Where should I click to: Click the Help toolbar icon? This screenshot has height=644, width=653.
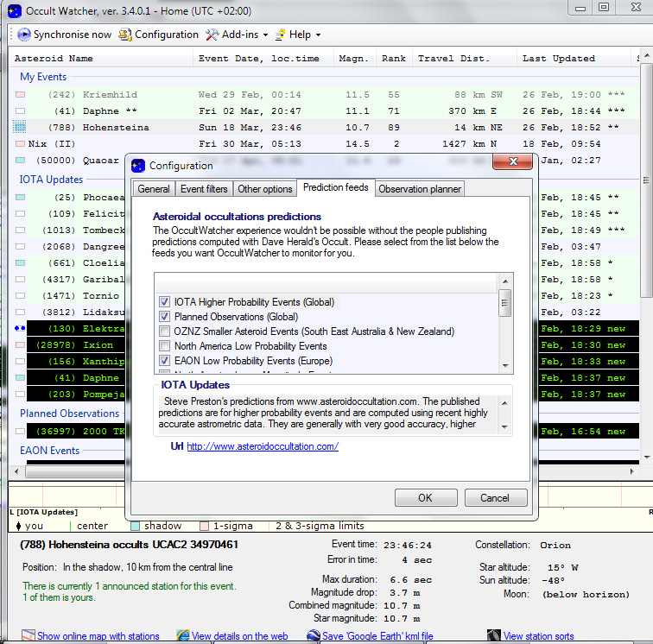pyautogui.click(x=280, y=35)
